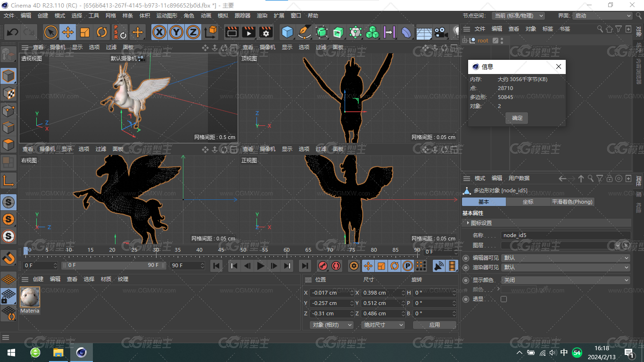Screen dimensions: 644x362
Task: Toggle Z axis lock
Action: [x=193, y=32]
